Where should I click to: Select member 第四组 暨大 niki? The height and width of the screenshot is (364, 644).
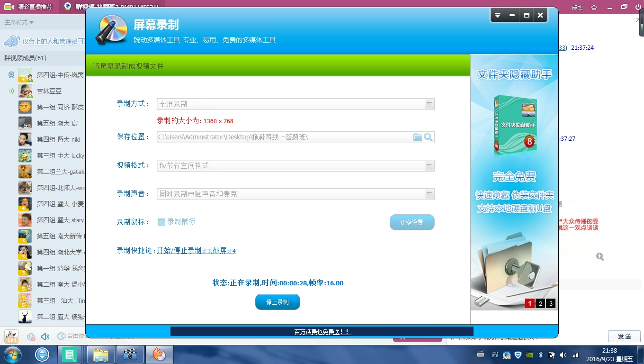(x=43, y=139)
